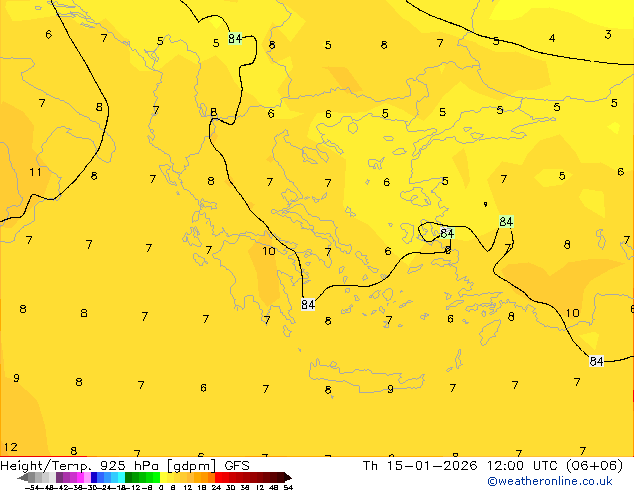
Task: Click the 84 contour label south of Athens
Action: pos(308,304)
